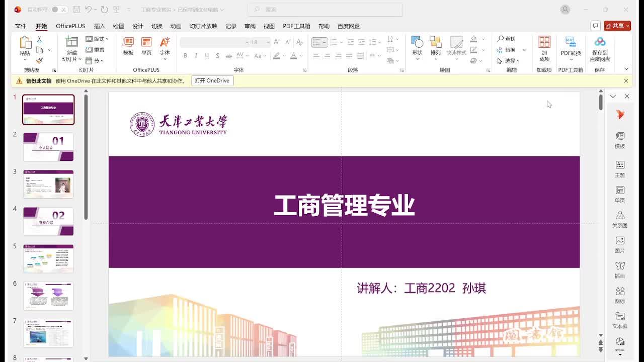Toggle italic formatting button
Screen dimensions: 644x362
coord(196,56)
